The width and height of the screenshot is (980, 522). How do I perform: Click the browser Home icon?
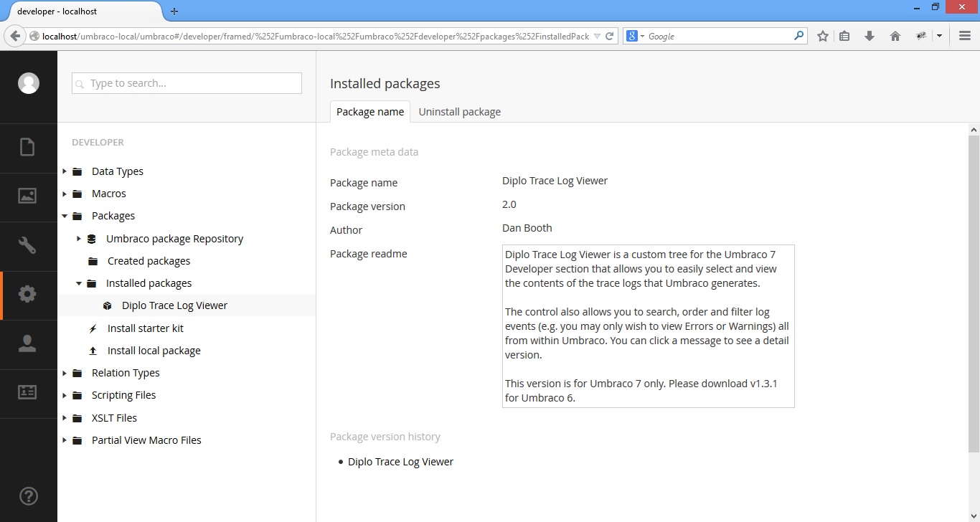coord(895,36)
